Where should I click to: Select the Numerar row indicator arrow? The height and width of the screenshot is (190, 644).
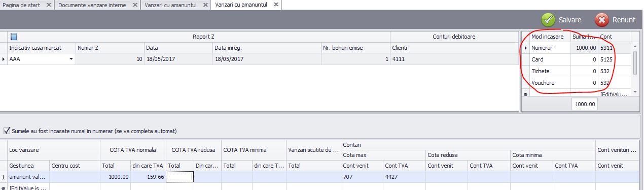click(x=525, y=48)
